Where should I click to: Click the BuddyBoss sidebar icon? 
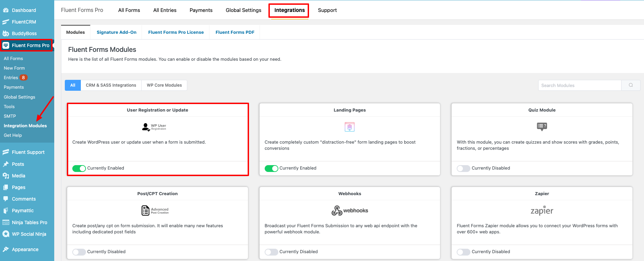coord(6,33)
